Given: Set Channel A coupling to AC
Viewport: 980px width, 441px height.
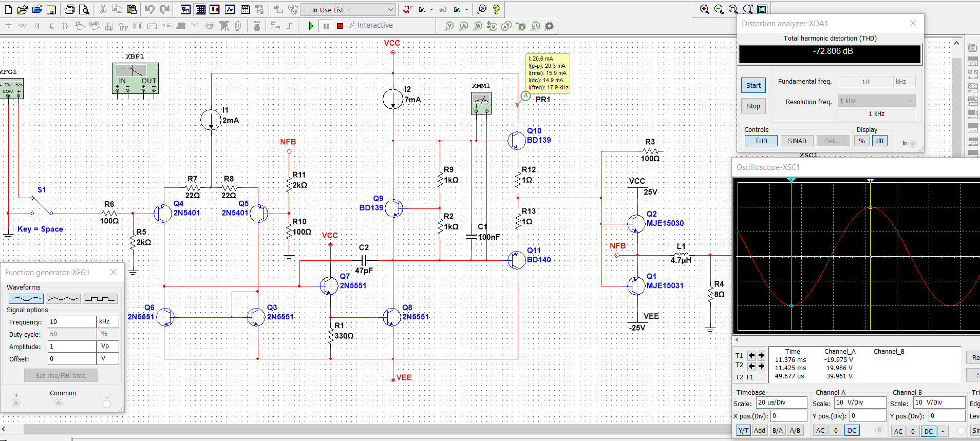Looking at the screenshot, I should pos(820,430).
